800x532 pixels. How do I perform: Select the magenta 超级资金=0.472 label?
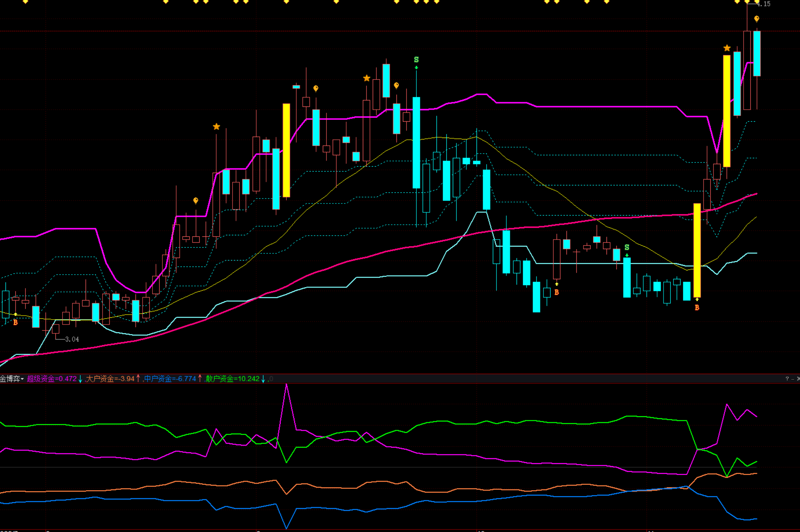(51, 379)
